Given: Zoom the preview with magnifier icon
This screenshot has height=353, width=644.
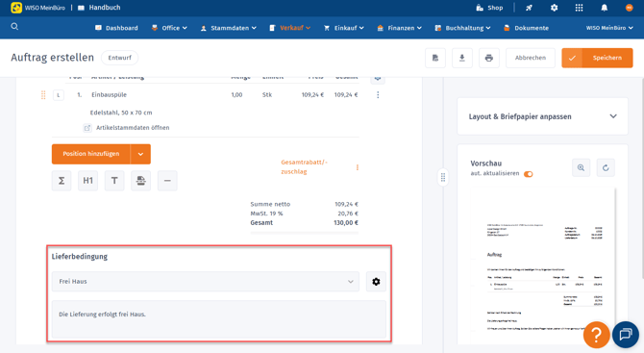Looking at the screenshot, I should pyautogui.click(x=581, y=167).
